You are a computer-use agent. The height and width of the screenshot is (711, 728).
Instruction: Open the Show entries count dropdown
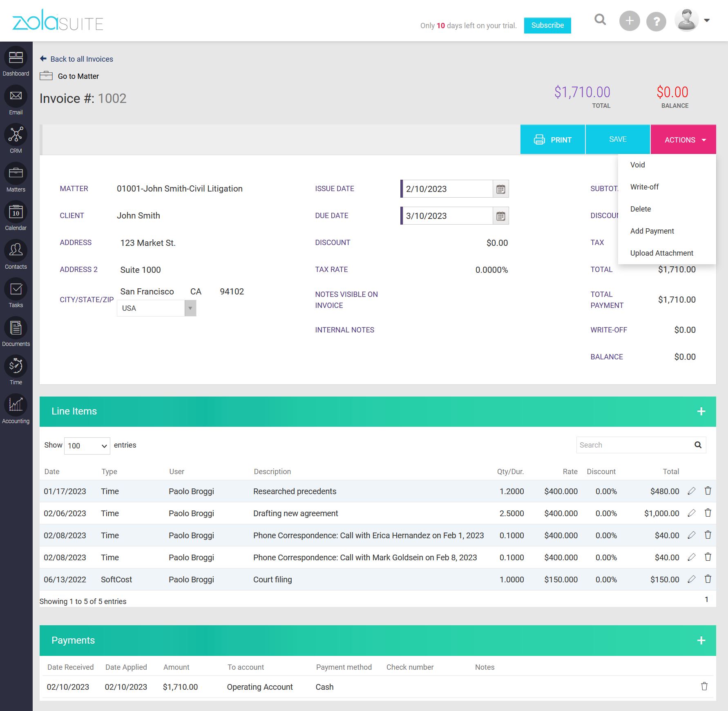pos(87,446)
